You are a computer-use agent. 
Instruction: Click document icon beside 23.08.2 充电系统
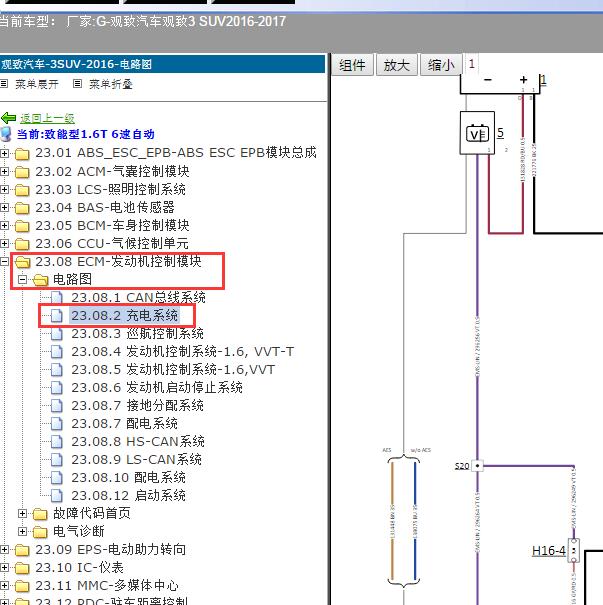click(x=57, y=316)
